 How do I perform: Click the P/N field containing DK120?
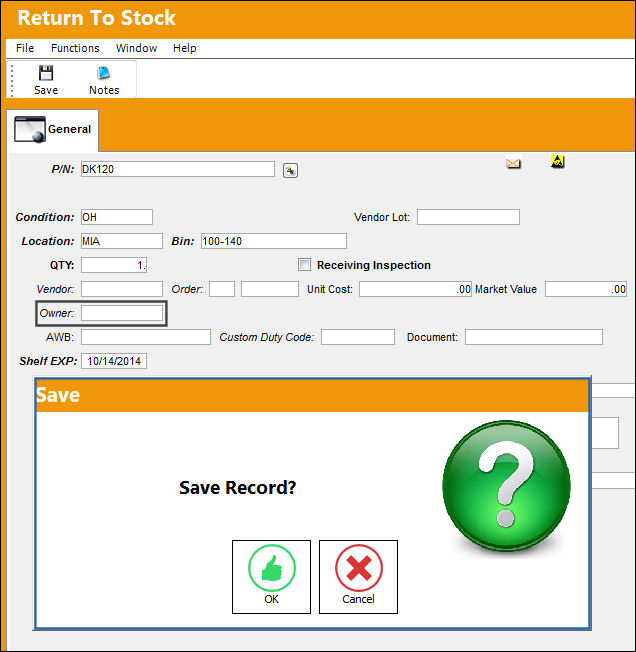pyautogui.click(x=177, y=169)
